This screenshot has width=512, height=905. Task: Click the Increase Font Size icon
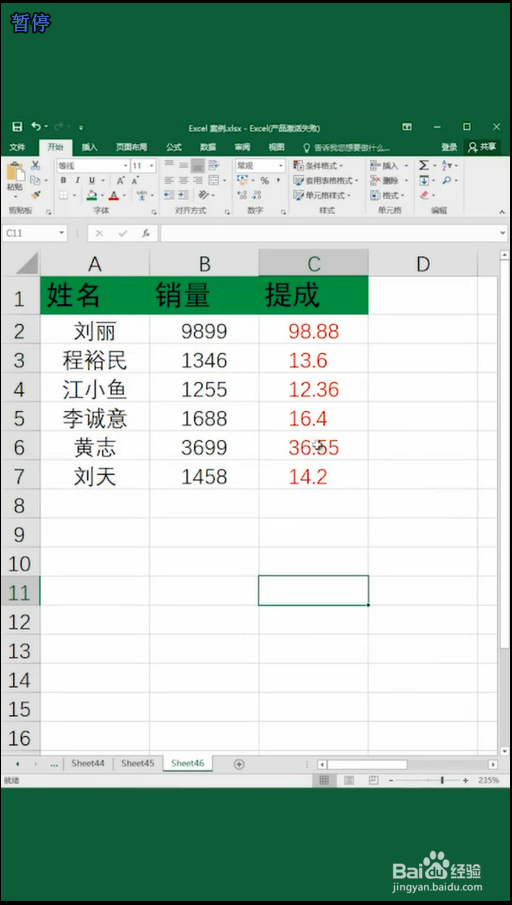(122, 181)
